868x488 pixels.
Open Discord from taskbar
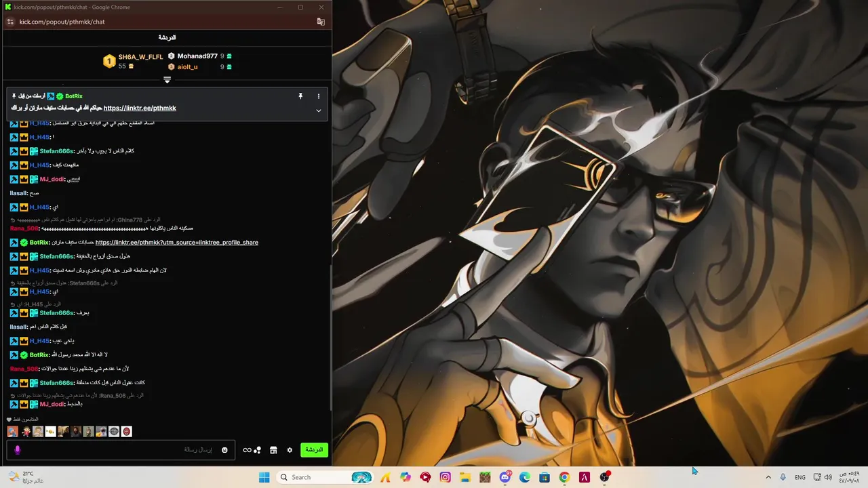pos(505,477)
